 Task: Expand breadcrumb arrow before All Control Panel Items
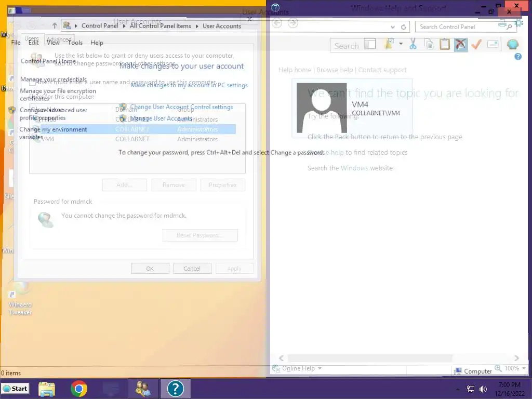click(x=124, y=26)
